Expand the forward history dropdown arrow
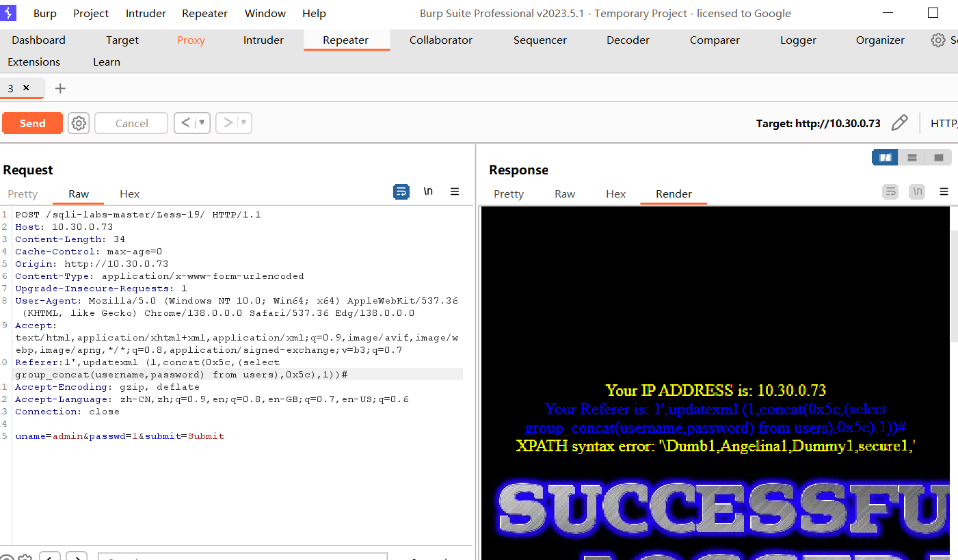The width and height of the screenshot is (958, 560). pyautogui.click(x=244, y=123)
